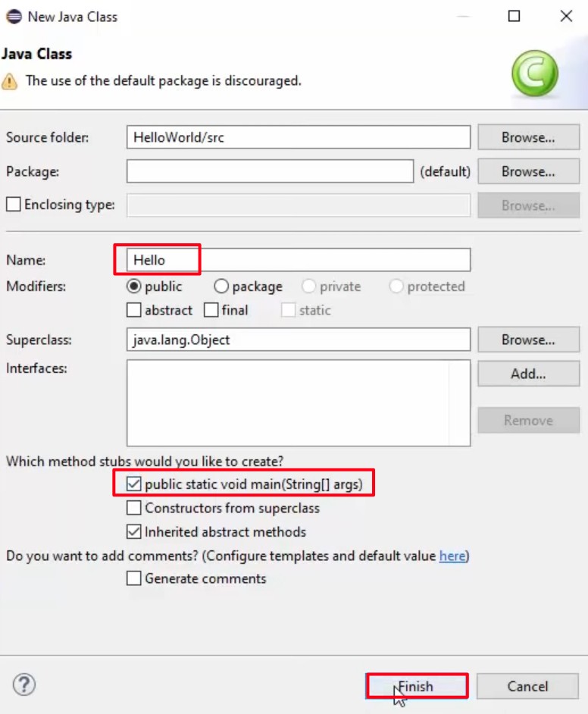
Task: Click Add to add an interface
Action: click(x=528, y=373)
